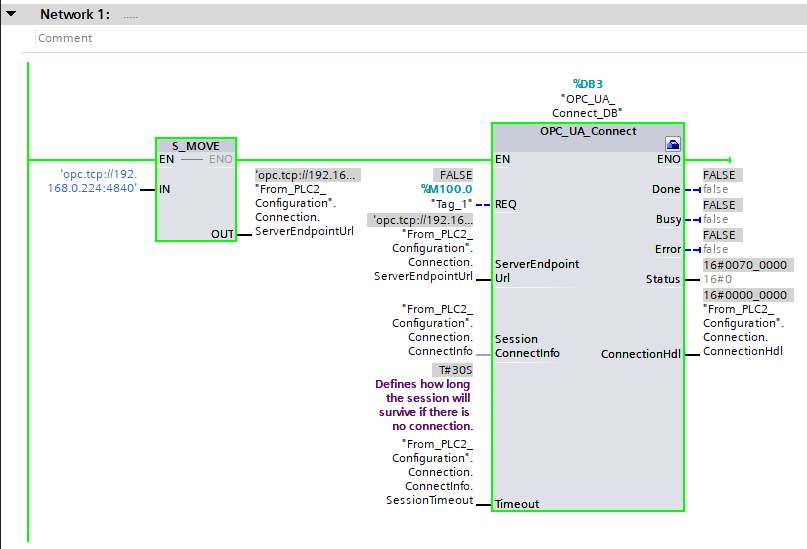Click the configuration icon on OPC_UA_Connect block
Image resolution: width=807 pixels, height=549 pixels.
tap(673, 144)
